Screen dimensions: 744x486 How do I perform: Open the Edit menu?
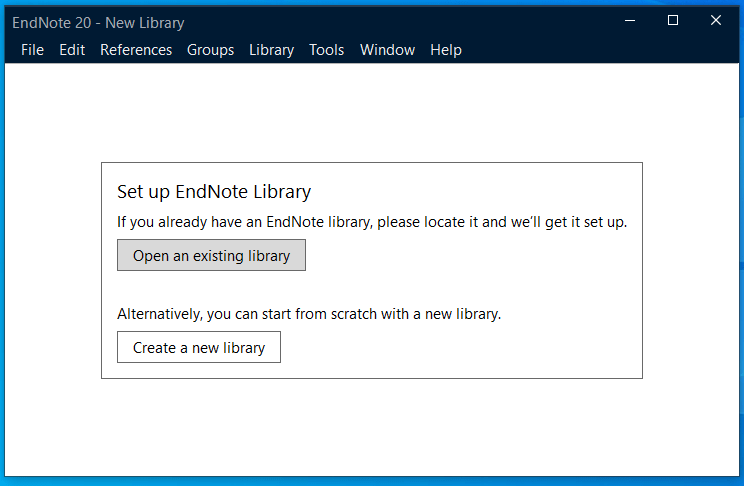pyautogui.click(x=72, y=50)
